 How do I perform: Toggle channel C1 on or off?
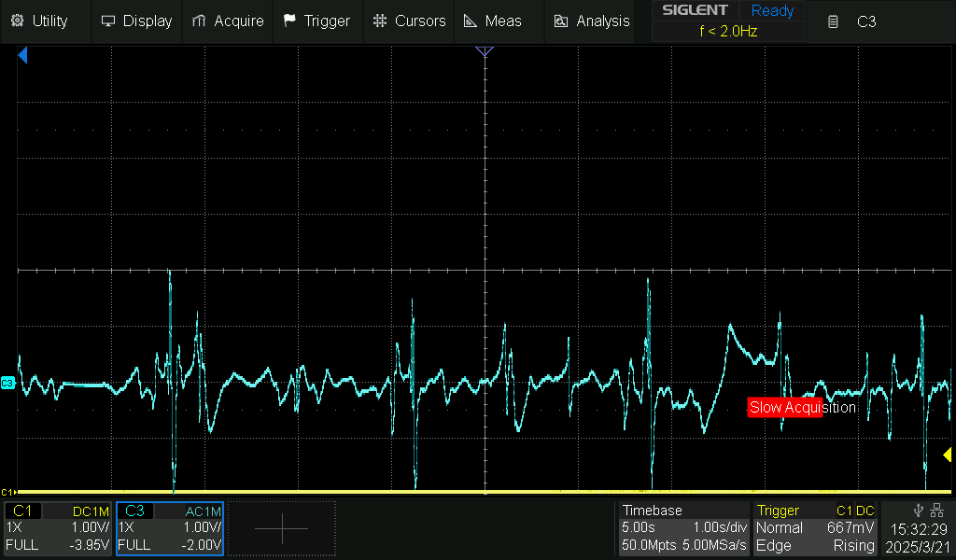coord(23,511)
